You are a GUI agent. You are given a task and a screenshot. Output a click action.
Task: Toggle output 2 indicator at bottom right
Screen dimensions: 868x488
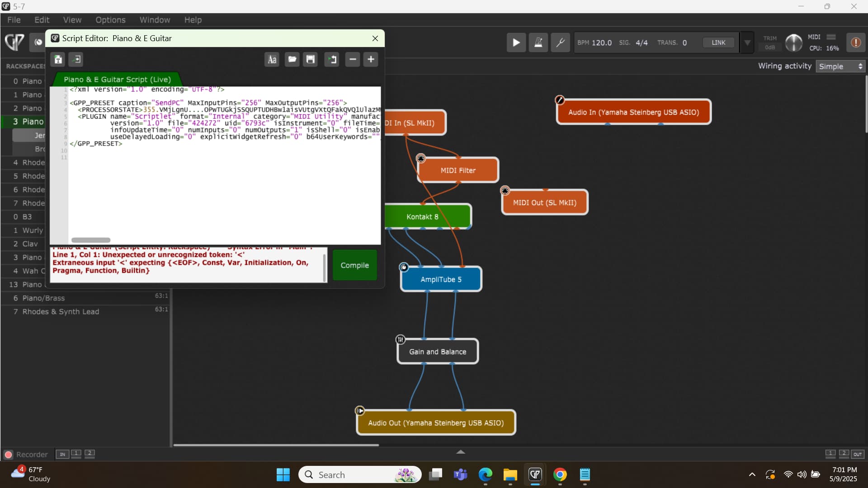844,454
